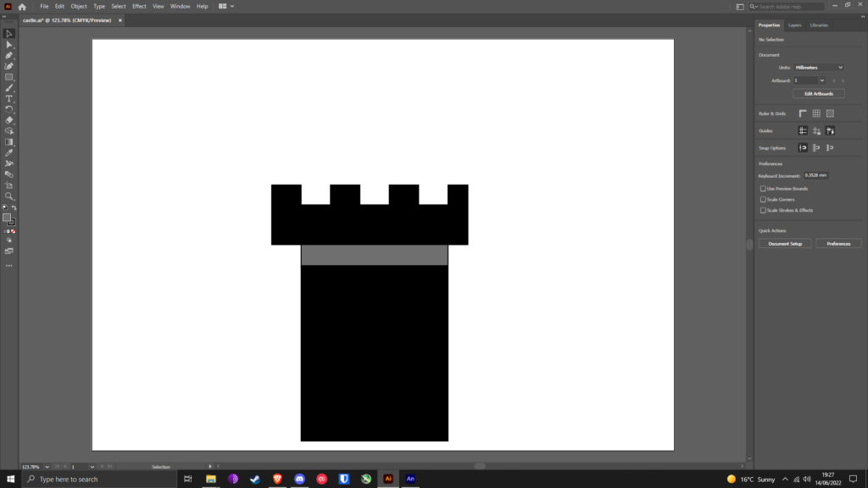The height and width of the screenshot is (488, 868).
Task: Reset to default fill and stroke
Action: (5, 208)
